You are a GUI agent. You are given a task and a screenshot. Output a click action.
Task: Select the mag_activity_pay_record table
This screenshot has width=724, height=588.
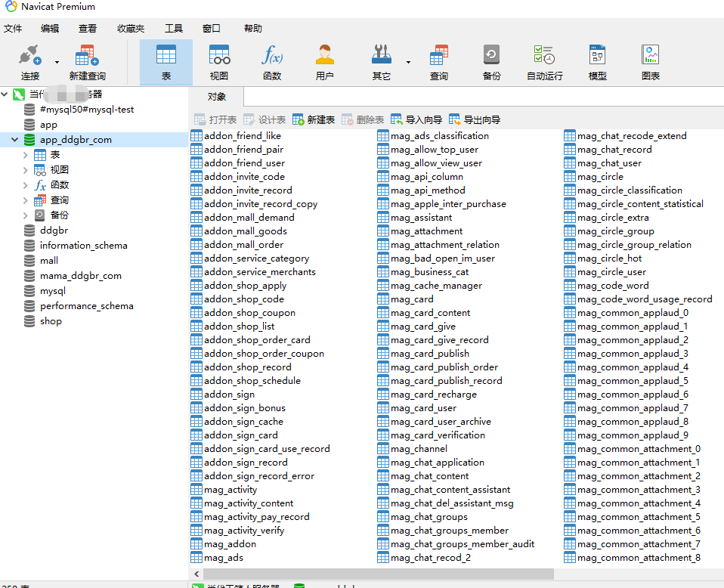pyautogui.click(x=257, y=517)
